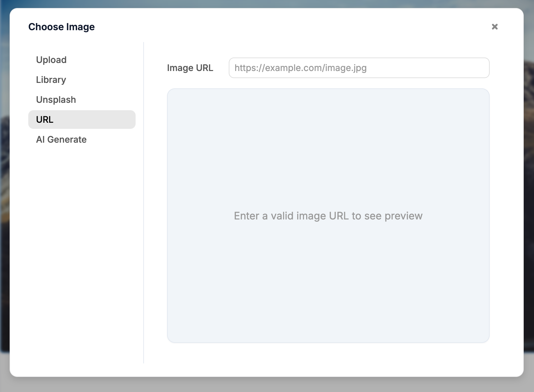Focus the Image URL input field
The height and width of the screenshot is (392, 534).
[359, 68]
